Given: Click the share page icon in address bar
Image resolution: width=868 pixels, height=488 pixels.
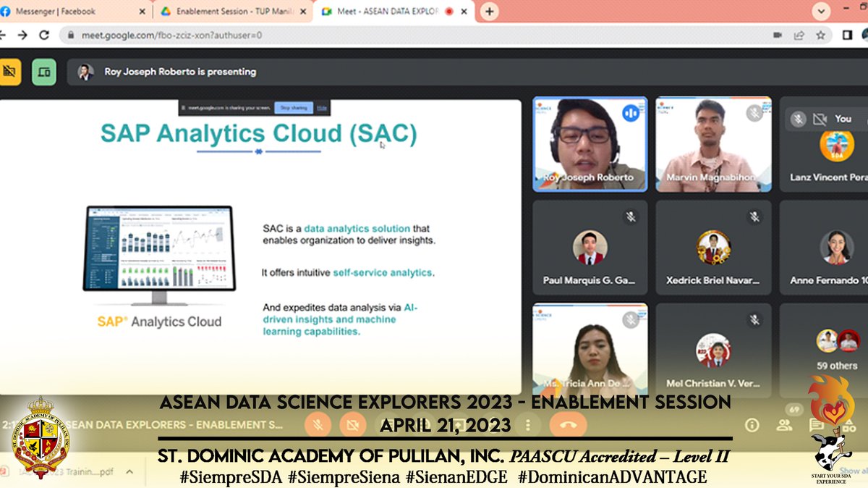Looking at the screenshot, I should [799, 35].
